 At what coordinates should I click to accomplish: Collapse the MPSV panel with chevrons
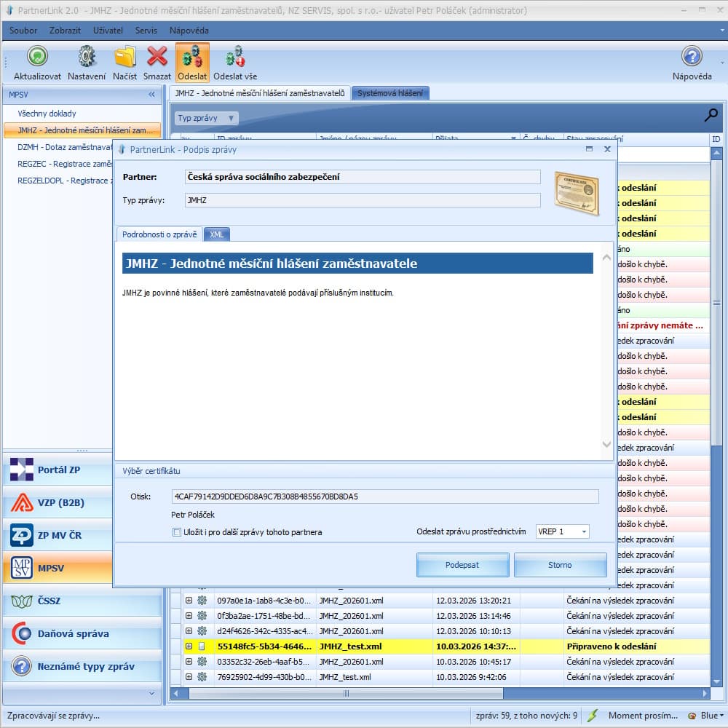point(152,94)
